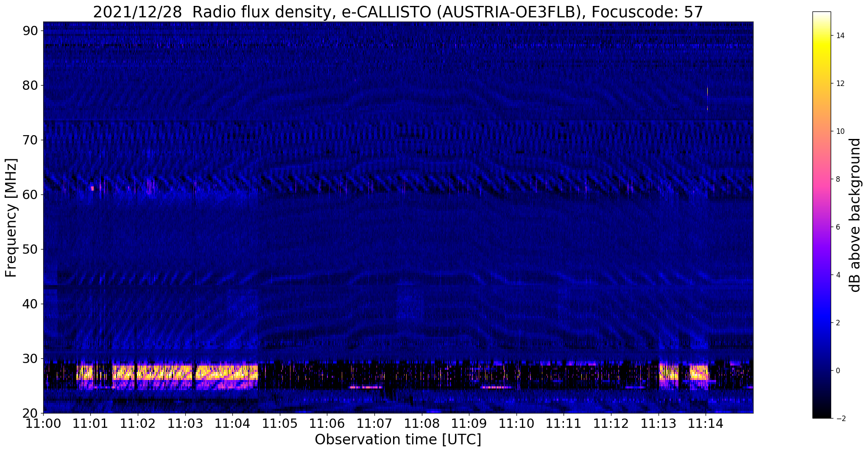Click the 40 MHz frequency tick label
The image size is (868, 452).
pyautogui.click(x=30, y=304)
